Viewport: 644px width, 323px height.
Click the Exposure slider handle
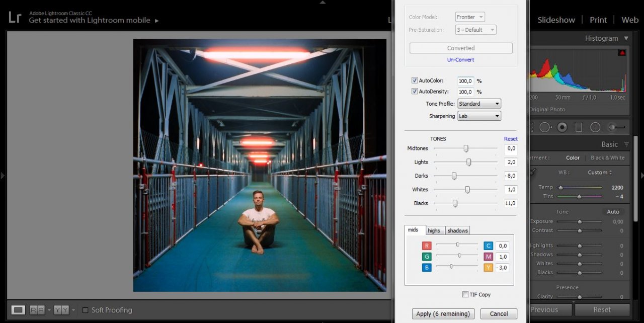(x=580, y=221)
